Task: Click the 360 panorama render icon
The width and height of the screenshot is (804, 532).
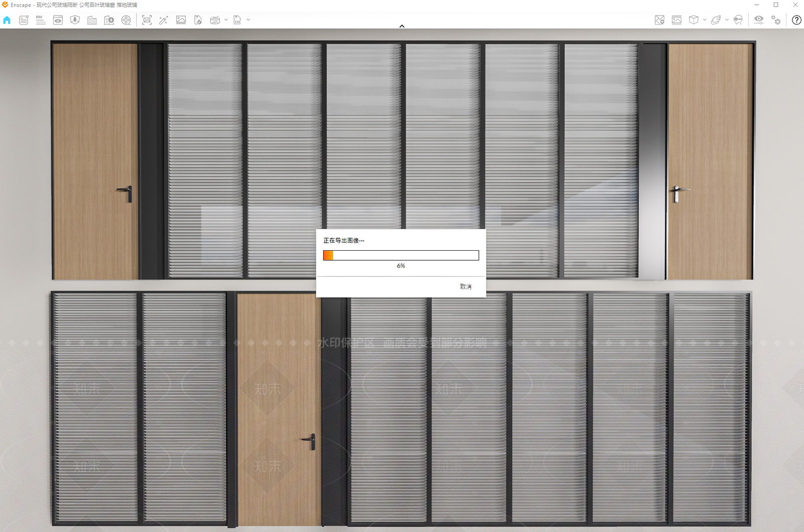Action: click(x=215, y=20)
